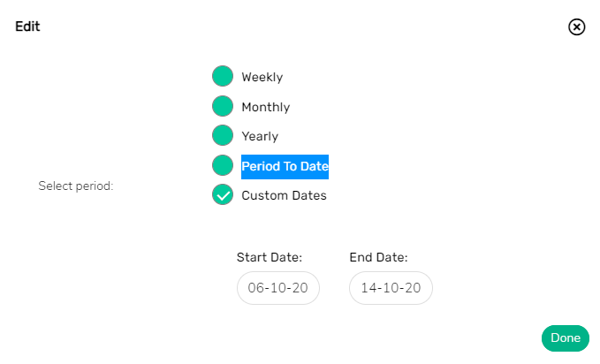
Task: Click the highlighted Period To Date text
Action: 285,166
